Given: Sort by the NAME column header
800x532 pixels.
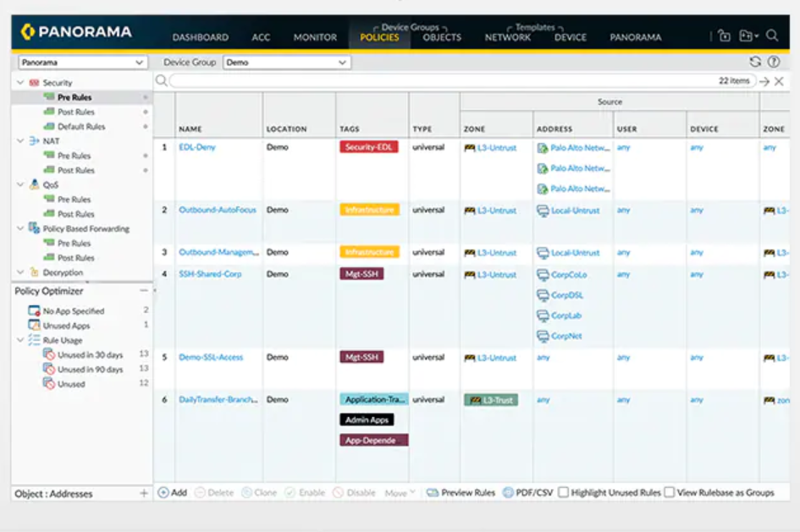Looking at the screenshot, I should pyautogui.click(x=190, y=129).
